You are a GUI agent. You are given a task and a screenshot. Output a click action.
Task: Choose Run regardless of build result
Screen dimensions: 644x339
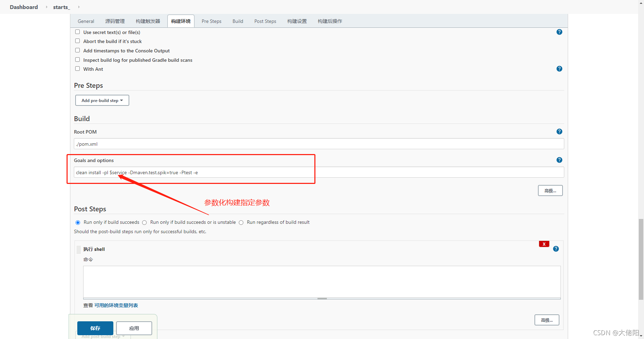[241, 222]
